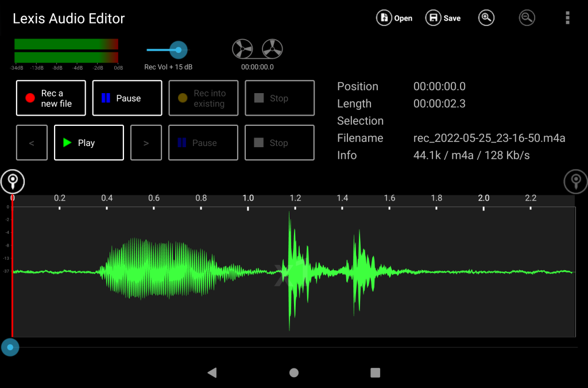Tap Android back navigation button

click(212, 372)
